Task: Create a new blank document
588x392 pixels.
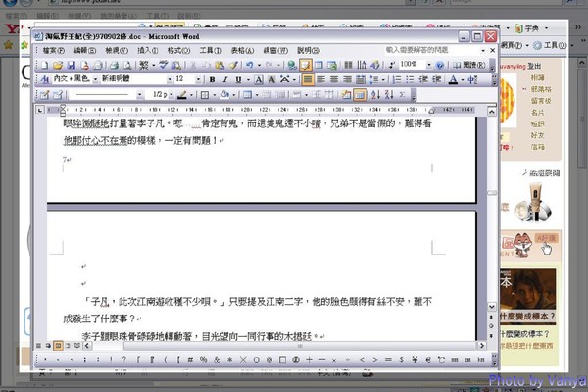Action: (45, 66)
